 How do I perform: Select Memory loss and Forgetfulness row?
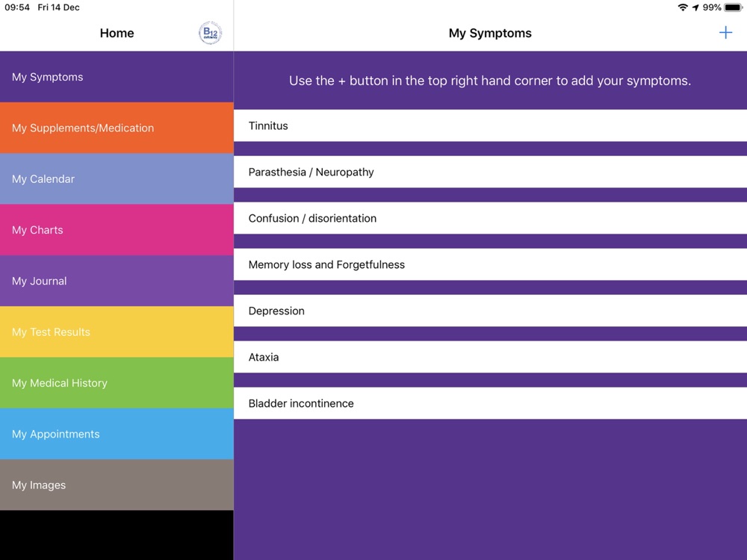click(x=490, y=264)
